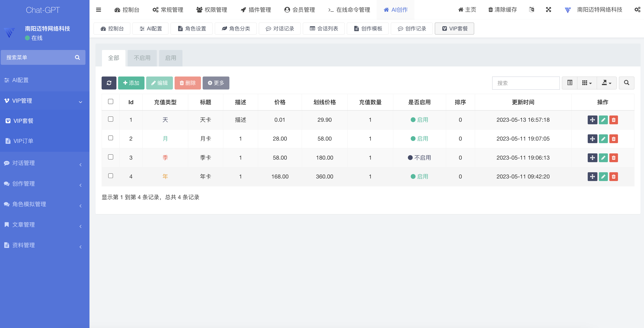The height and width of the screenshot is (328, 644).
Task: Click the refresh table icon button
Action: (109, 83)
